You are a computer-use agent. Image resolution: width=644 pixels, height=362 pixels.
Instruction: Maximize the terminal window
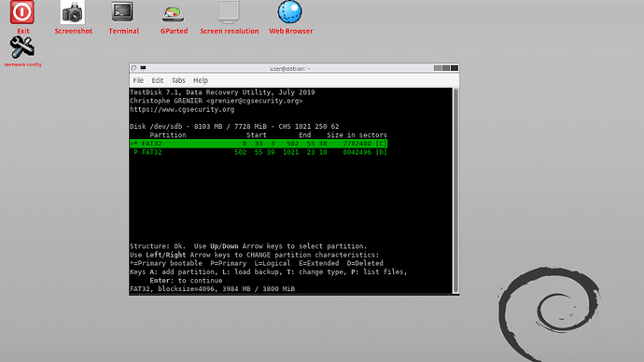coord(445,68)
